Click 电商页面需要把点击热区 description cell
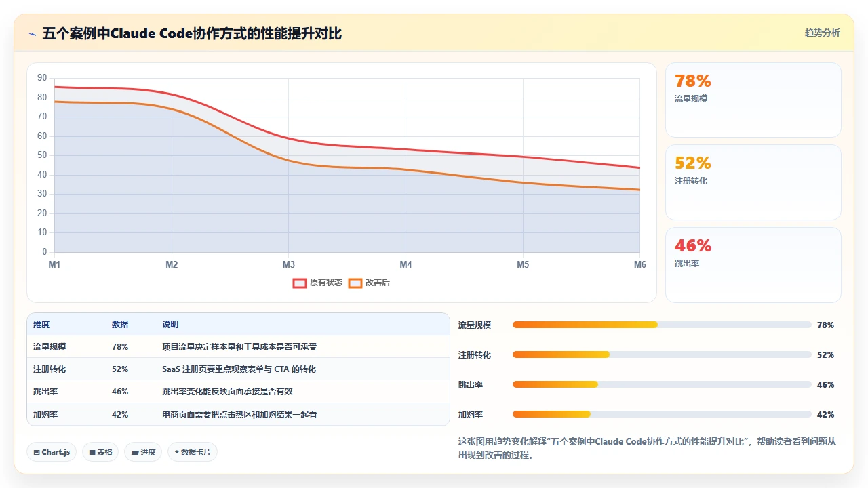The height and width of the screenshot is (488, 868). coord(239,415)
